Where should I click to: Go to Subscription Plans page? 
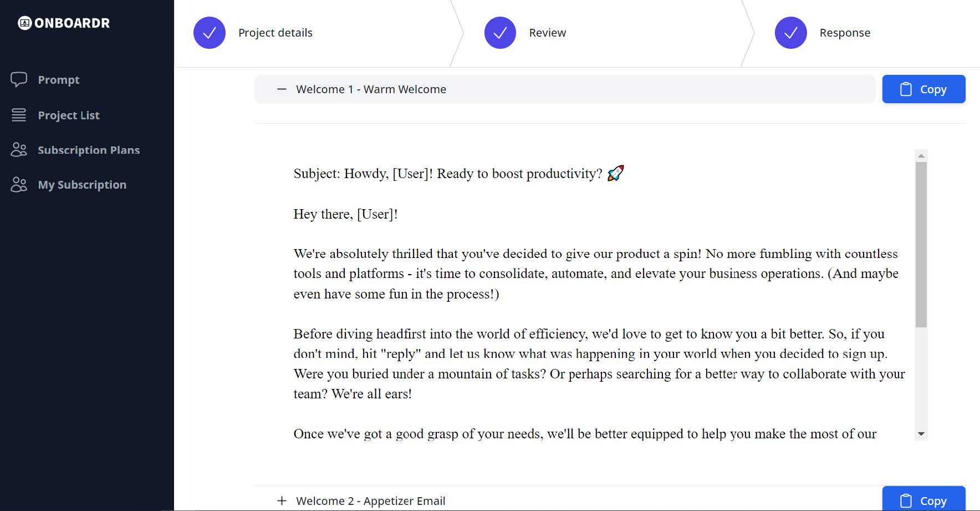(x=89, y=150)
